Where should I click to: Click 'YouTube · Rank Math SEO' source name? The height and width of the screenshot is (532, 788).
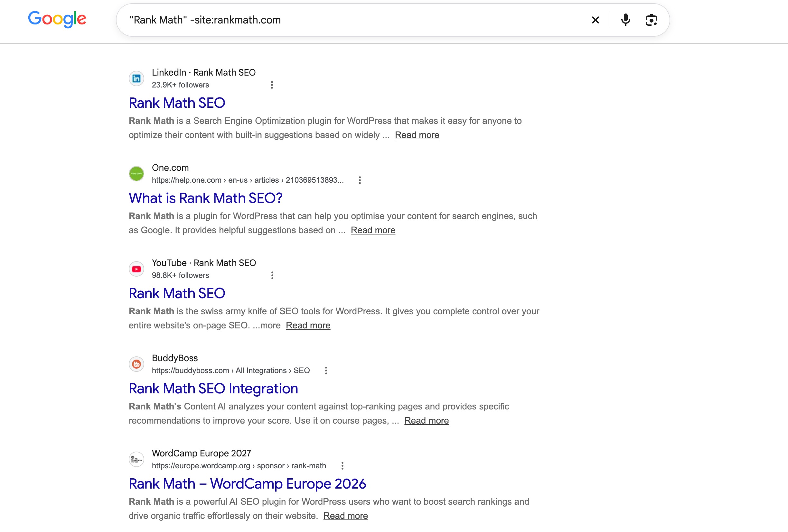click(204, 263)
